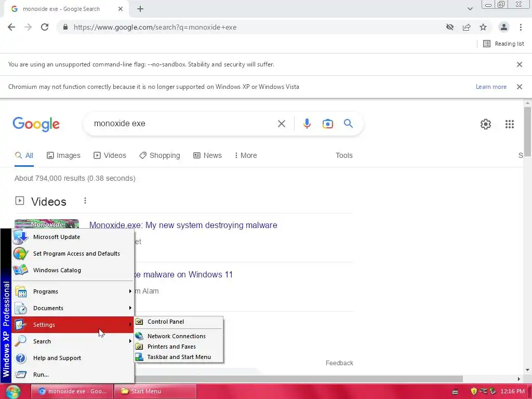
Task: Click the Feedback link
Action: tap(339, 363)
